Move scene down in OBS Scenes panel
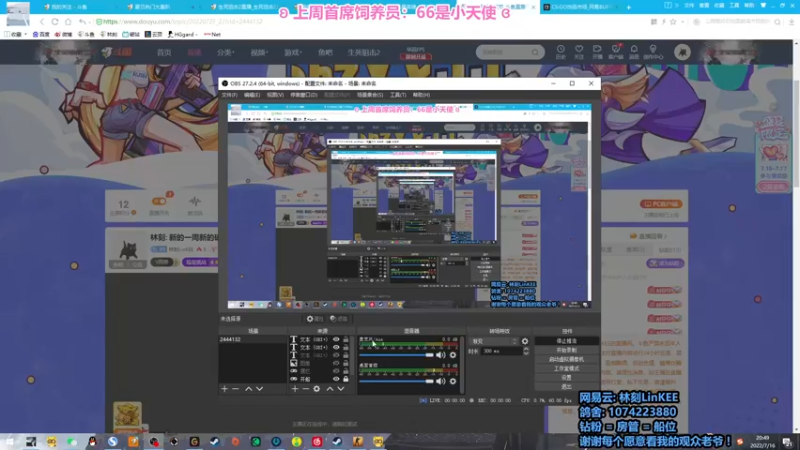This screenshot has width=800, height=450. [x=259, y=389]
